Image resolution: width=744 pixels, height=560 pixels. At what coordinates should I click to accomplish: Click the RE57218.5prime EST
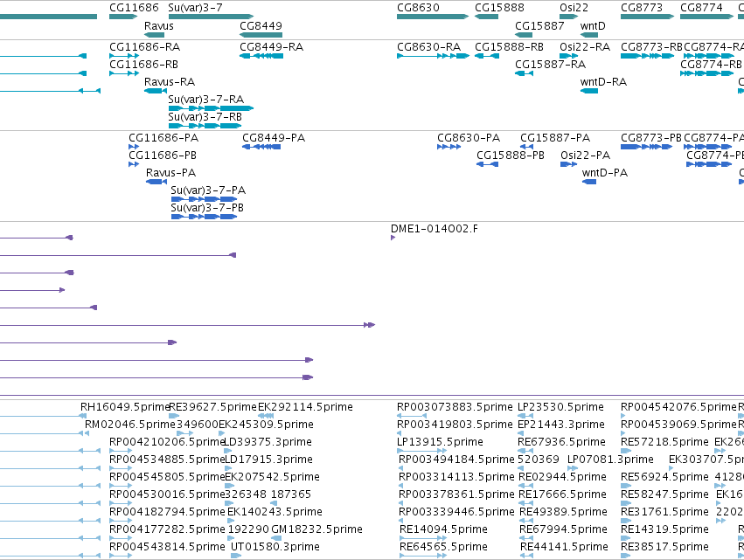click(x=626, y=451)
